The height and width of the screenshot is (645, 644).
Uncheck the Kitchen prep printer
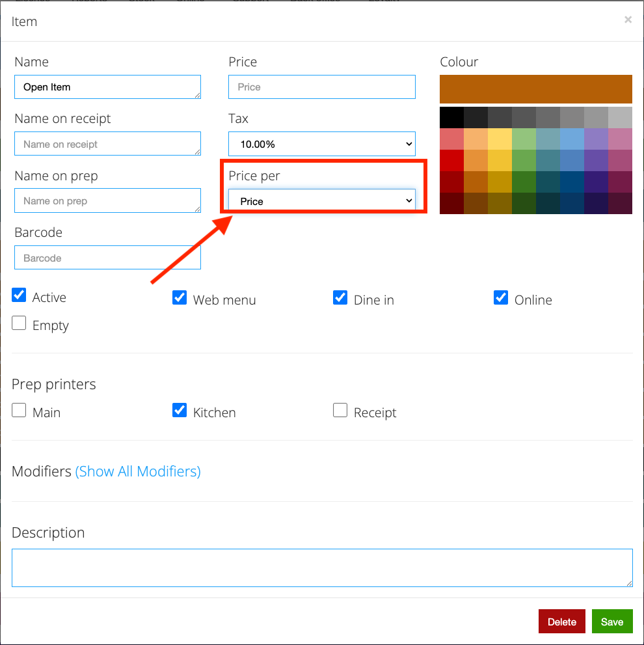(180, 410)
